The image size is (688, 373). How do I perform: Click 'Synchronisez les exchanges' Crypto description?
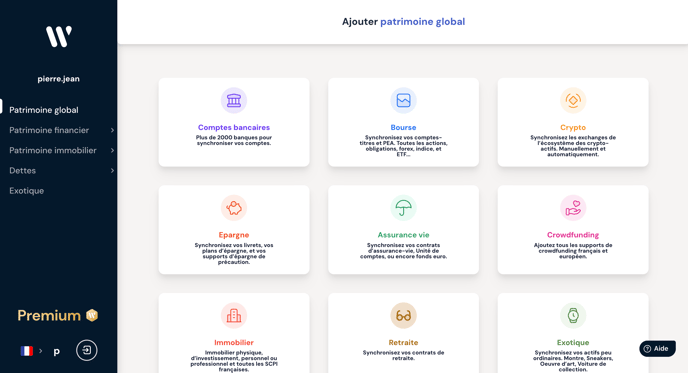pyautogui.click(x=573, y=146)
